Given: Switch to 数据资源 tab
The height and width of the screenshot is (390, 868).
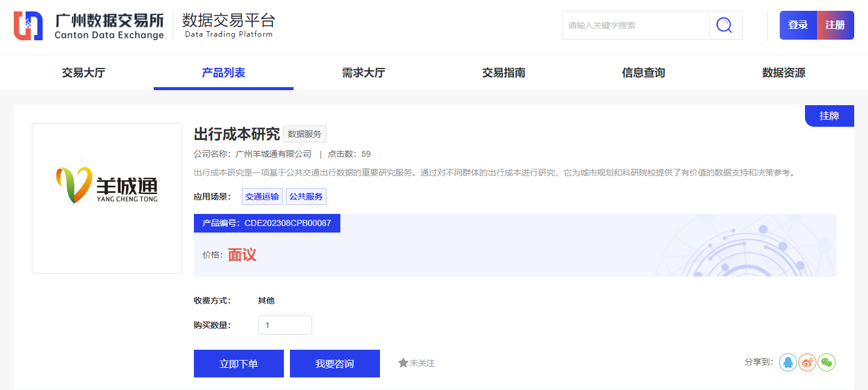Looking at the screenshot, I should pyautogui.click(x=783, y=73).
